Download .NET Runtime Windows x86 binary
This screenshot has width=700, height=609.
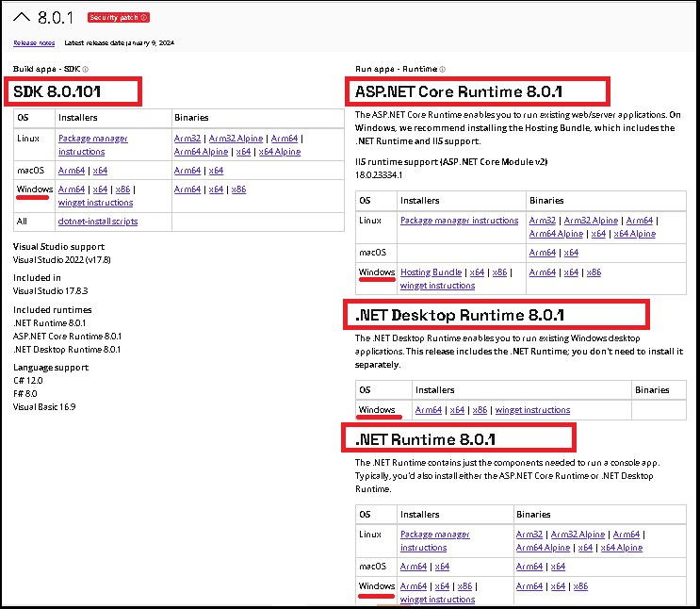[580, 585]
